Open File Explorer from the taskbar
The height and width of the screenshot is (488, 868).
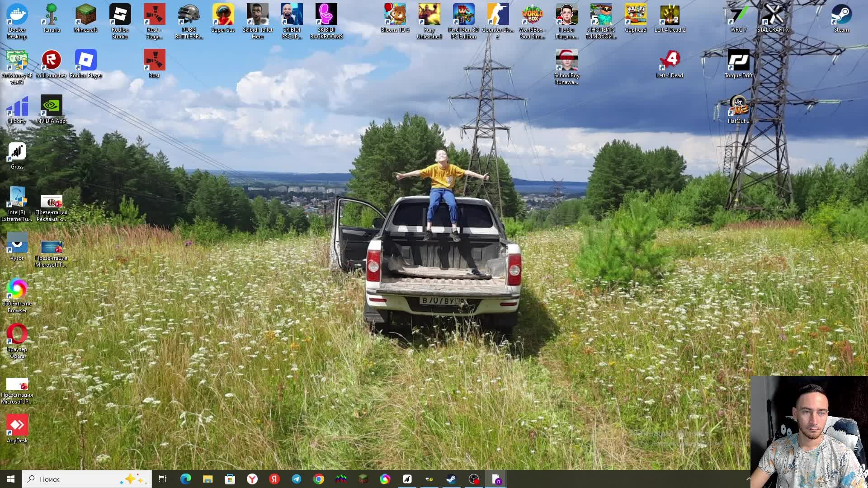tap(208, 479)
